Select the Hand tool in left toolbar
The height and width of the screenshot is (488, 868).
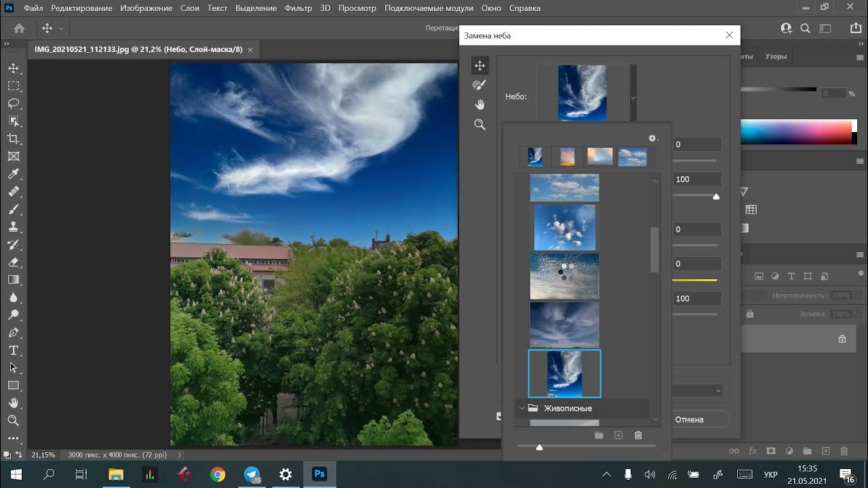point(13,403)
